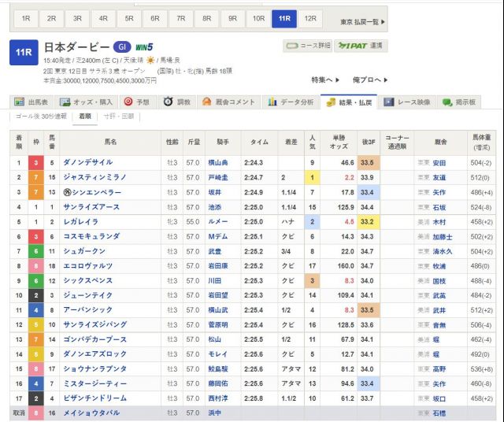Switch to race 12R
The height and width of the screenshot is (422, 504).
(310, 19)
